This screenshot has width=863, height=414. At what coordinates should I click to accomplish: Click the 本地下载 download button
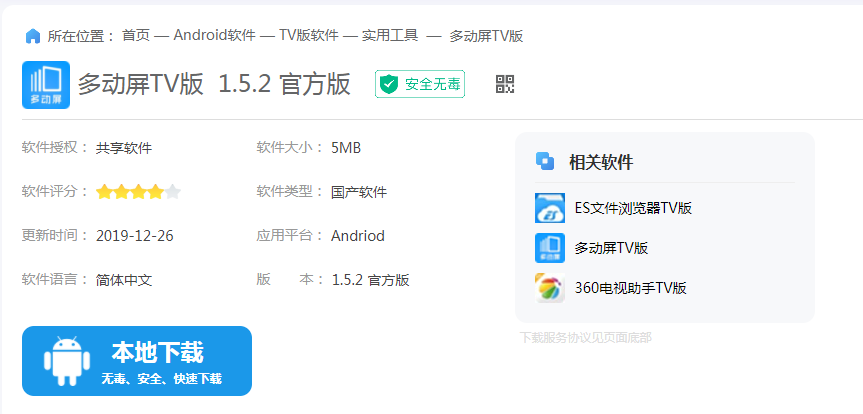click(x=137, y=361)
